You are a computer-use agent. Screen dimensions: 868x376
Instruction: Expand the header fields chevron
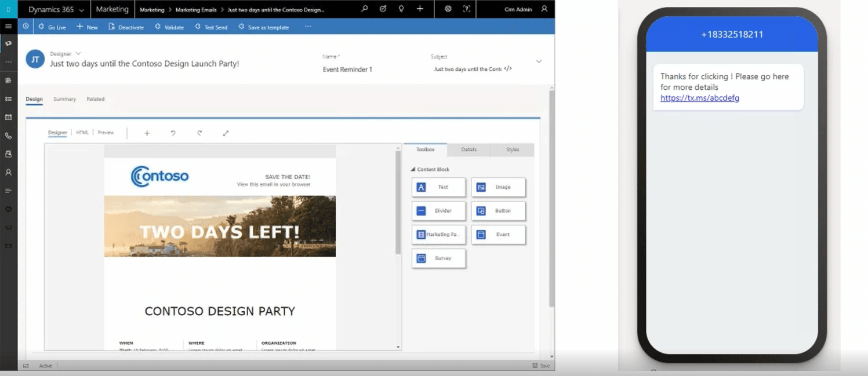[x=539, y=61]
